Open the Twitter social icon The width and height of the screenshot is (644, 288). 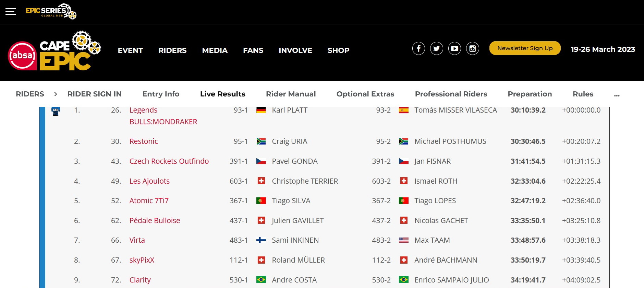pos(437,48)
